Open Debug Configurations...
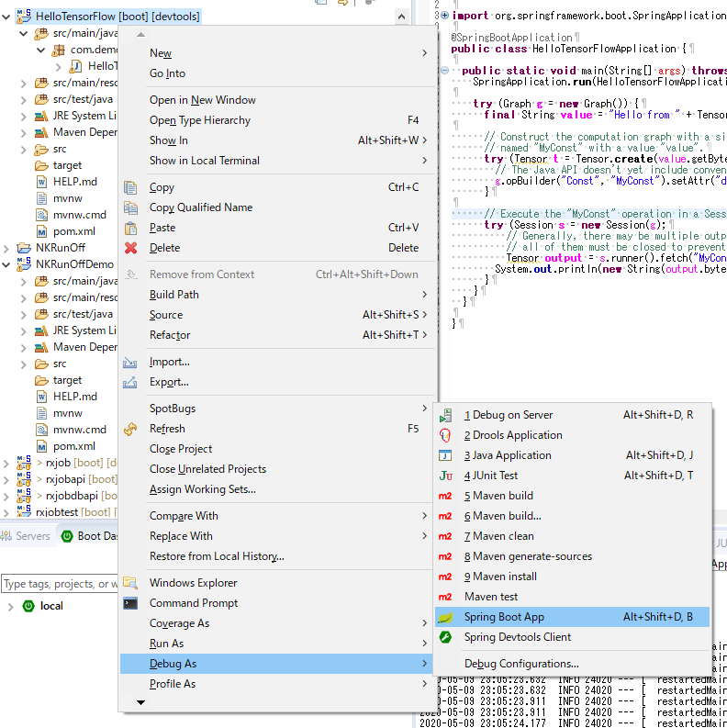 click(572, 664)
